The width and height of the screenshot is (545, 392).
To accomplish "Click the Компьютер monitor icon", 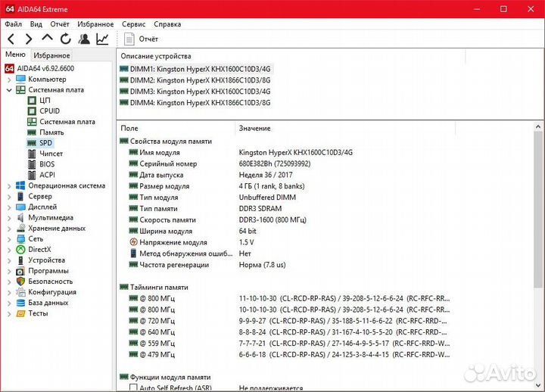I will coord(20,79).
